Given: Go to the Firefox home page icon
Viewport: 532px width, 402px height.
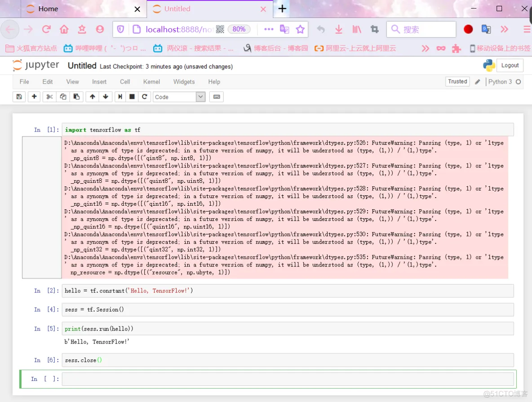Looking at the screenshot, I should pyautogui.click(x=64, y=30).
